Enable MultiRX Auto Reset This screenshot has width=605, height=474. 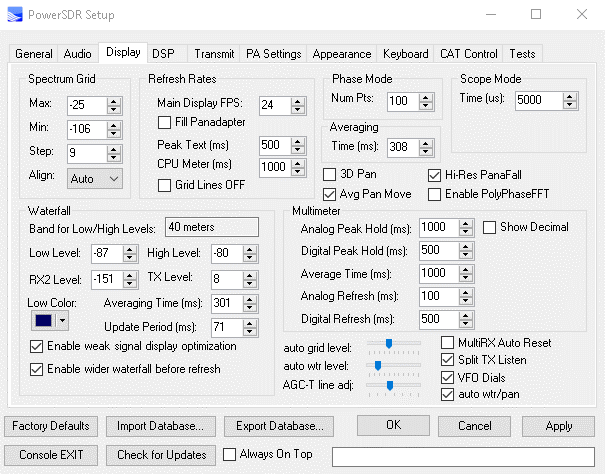click(x=447, y=342)
